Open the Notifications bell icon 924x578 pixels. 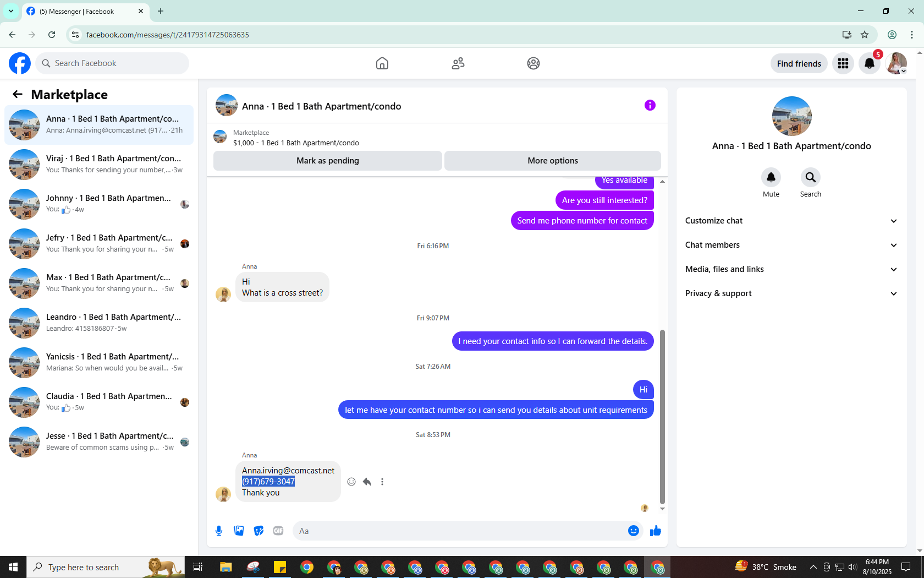870,63
